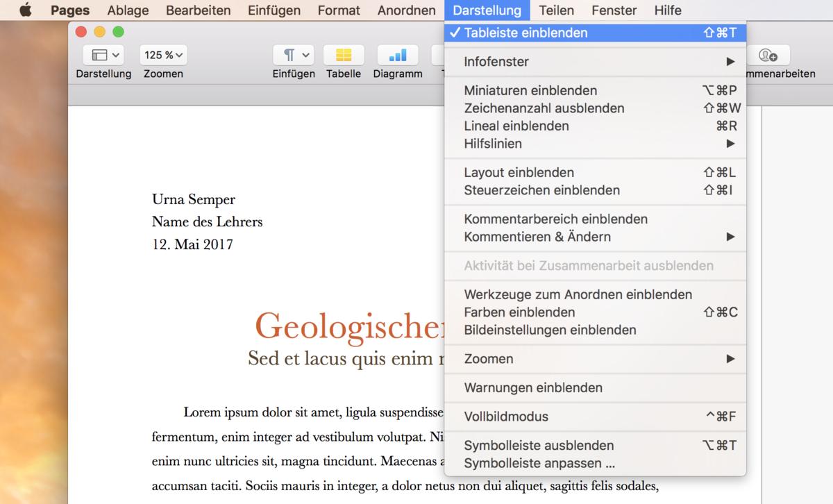Open the Ablage menu
This screenshot has width=833, height=504.
128,10
